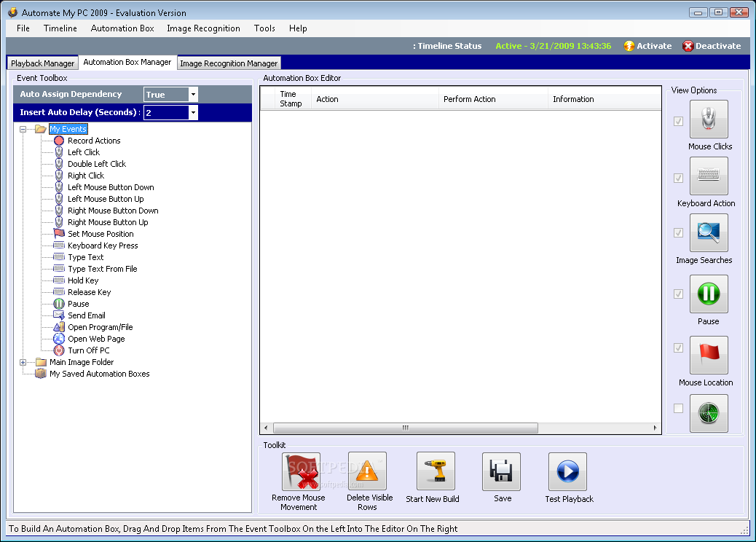
Task: Click the Image Searches magnifier button
Action: [x=709, y=233]
